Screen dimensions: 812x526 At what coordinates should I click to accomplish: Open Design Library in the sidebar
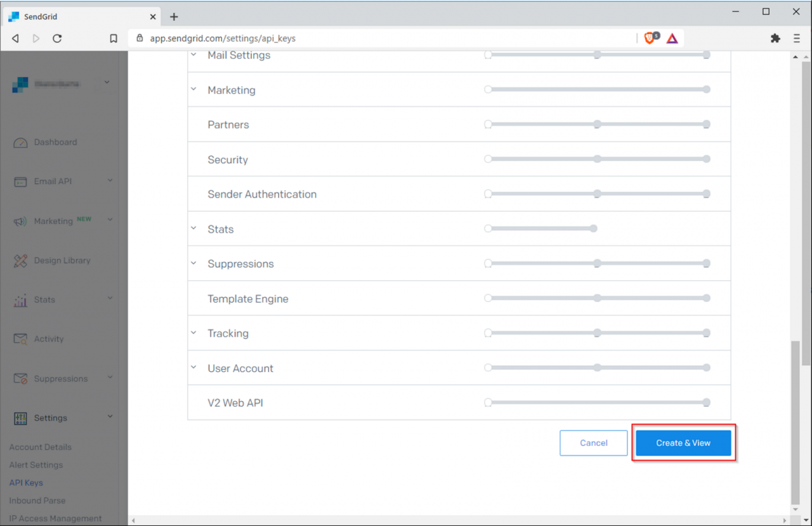click(x=62, y=260)
